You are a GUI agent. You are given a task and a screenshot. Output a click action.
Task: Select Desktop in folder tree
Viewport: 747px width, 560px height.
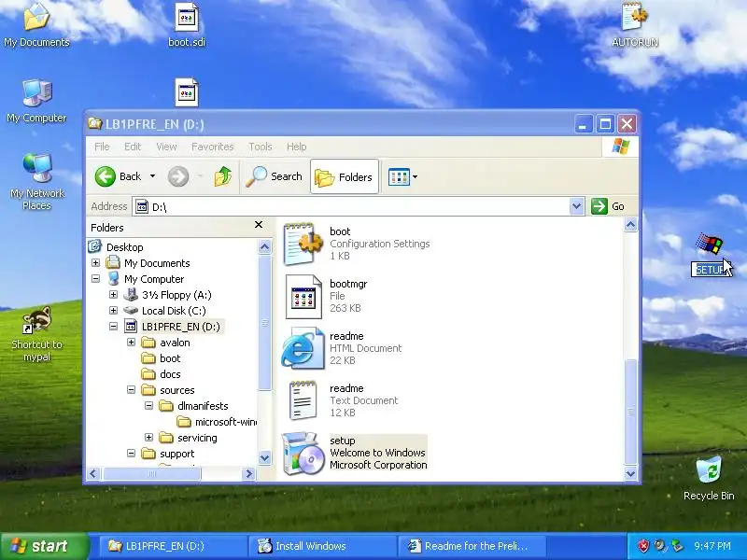[124, 247]
